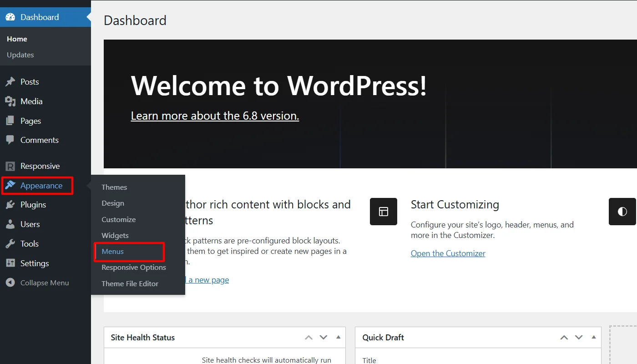Click Learn more about the 6.8 version
637x364 pixels.
click(215, 116)
